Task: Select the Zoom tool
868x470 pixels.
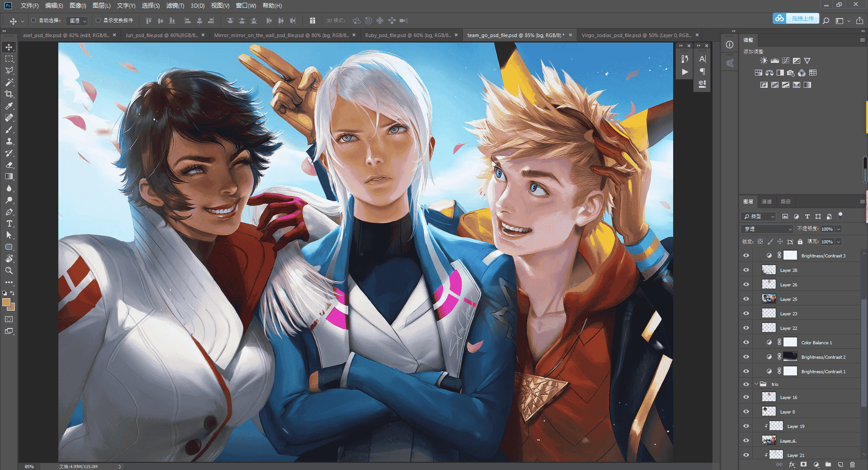Action: pyautogui.click(x=9, y=271)
